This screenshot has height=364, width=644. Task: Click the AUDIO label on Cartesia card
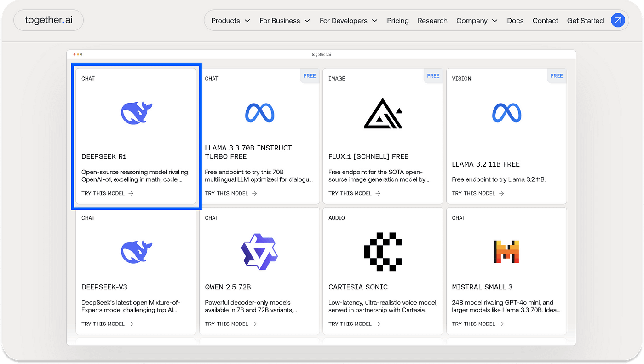337,218
